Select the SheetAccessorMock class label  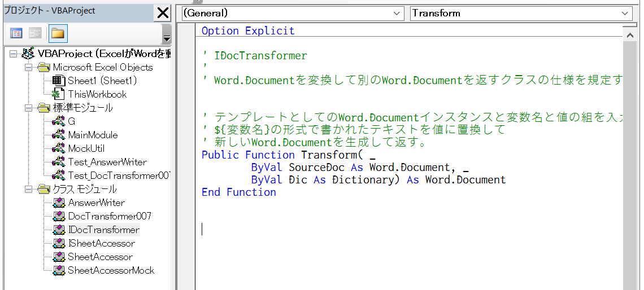(x=111, y=270)
